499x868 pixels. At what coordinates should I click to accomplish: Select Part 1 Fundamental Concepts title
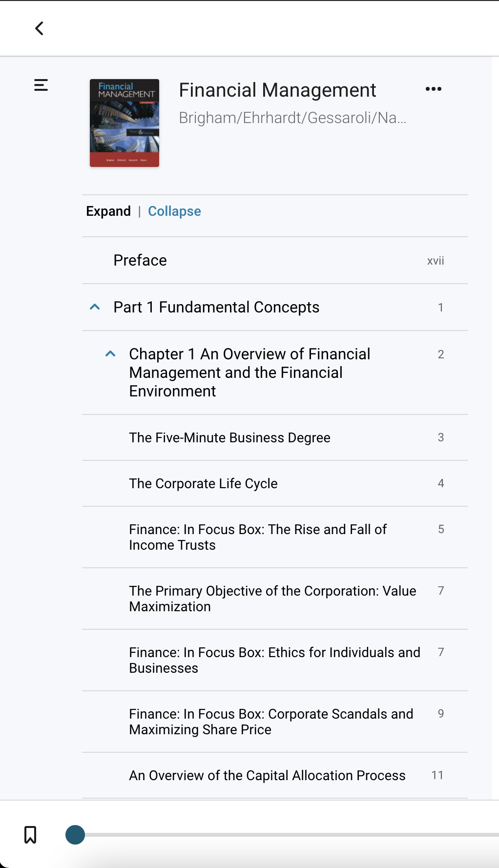click(216, 307)
